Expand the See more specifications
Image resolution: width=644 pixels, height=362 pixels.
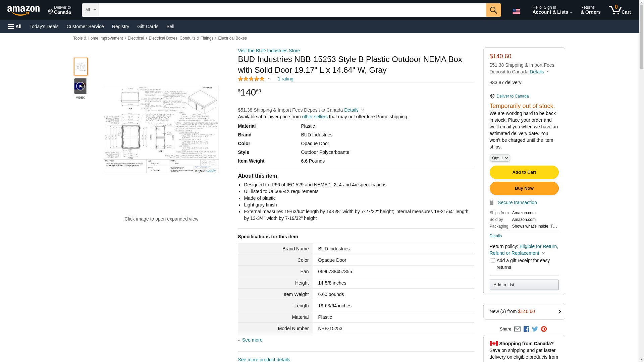(x=252, y=340)
